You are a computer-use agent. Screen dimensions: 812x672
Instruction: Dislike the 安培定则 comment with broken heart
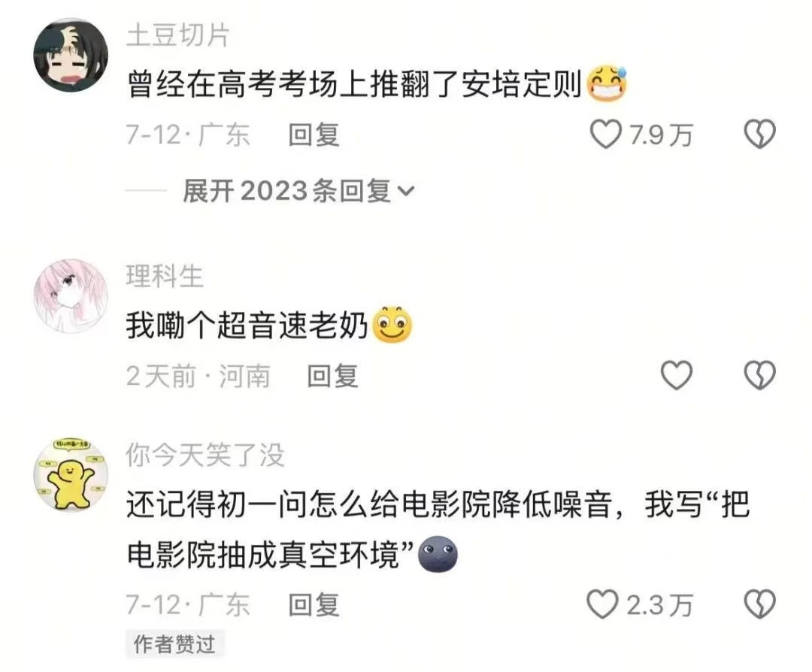point(759,134)
